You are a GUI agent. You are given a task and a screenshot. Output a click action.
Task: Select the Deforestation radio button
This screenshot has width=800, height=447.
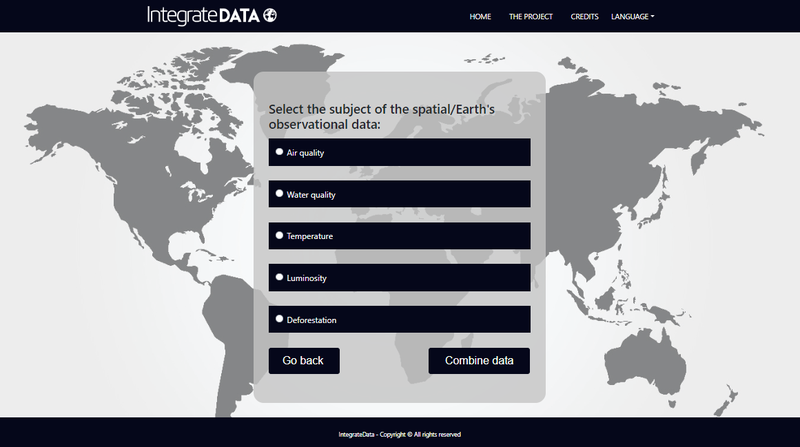point(279,319)
